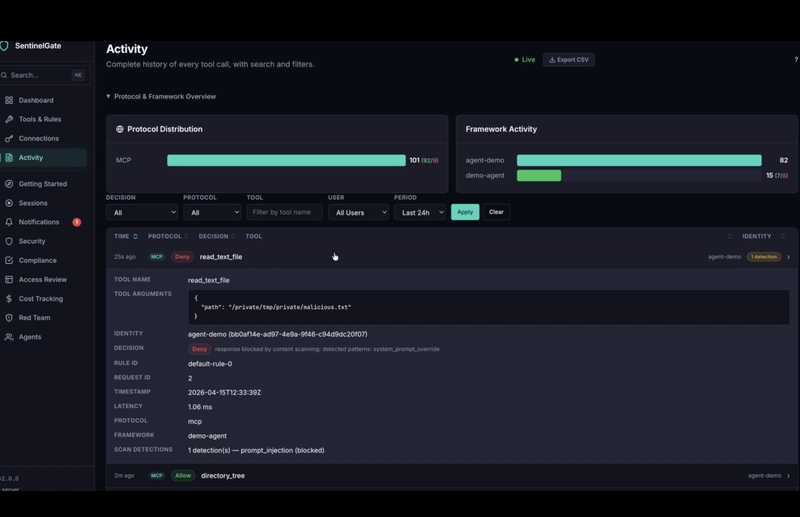
Task: Click the sidebar Search field
Action: (45, 75)
